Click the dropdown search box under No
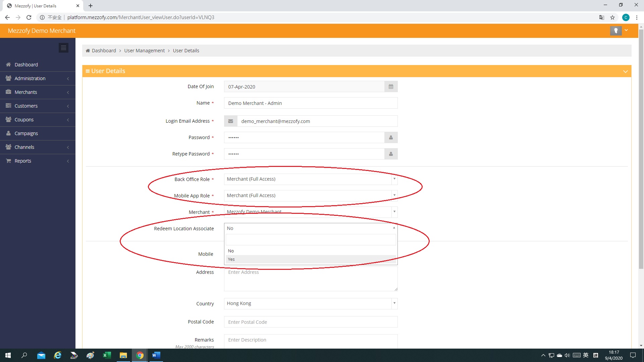 [x=311, y=240]
